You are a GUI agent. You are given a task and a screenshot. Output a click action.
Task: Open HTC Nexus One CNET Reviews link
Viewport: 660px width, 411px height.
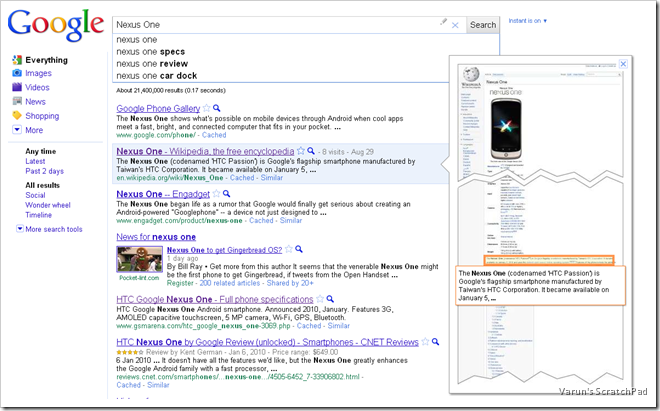267,342
